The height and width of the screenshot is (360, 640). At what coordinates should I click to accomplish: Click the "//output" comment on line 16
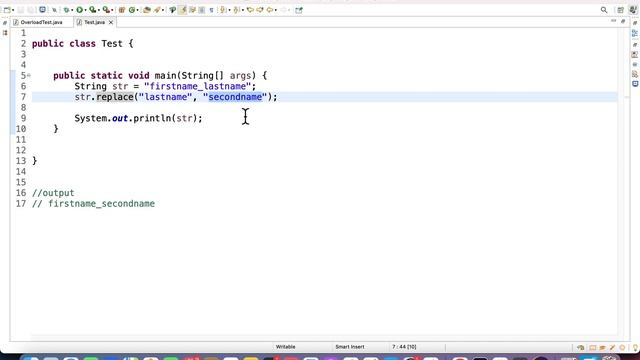pos(53,193)
